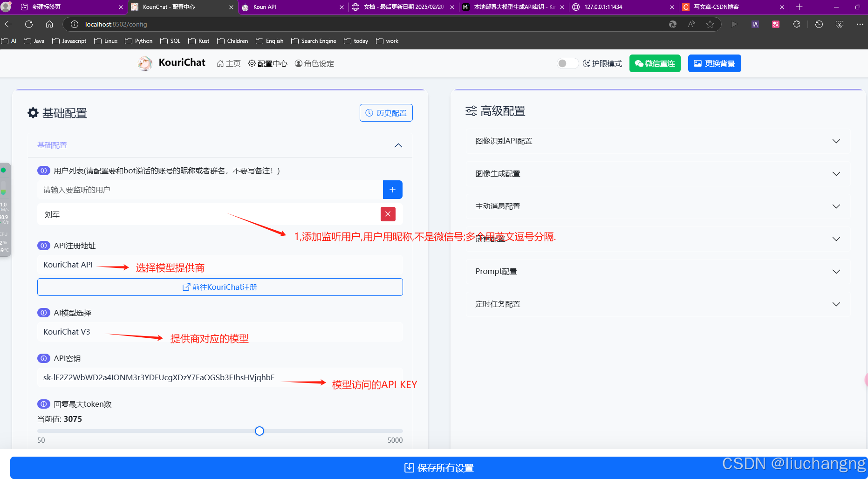Open 配置中心 nav item
Viewport: 868px width, 479px height.
click(268, 63)
